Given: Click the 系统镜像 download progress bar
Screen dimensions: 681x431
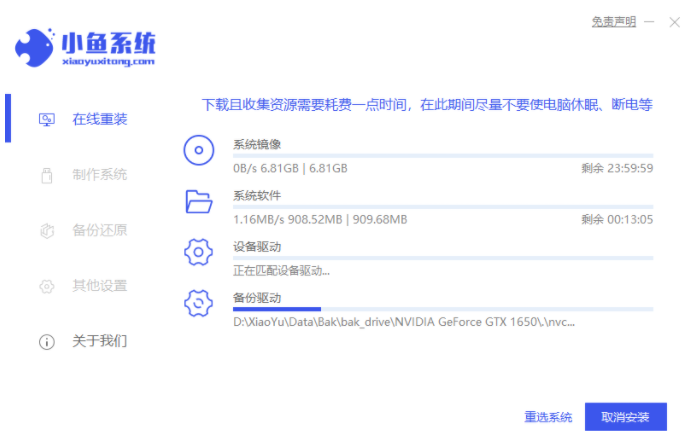Looking at the screenshot, I should pos(442,156).
